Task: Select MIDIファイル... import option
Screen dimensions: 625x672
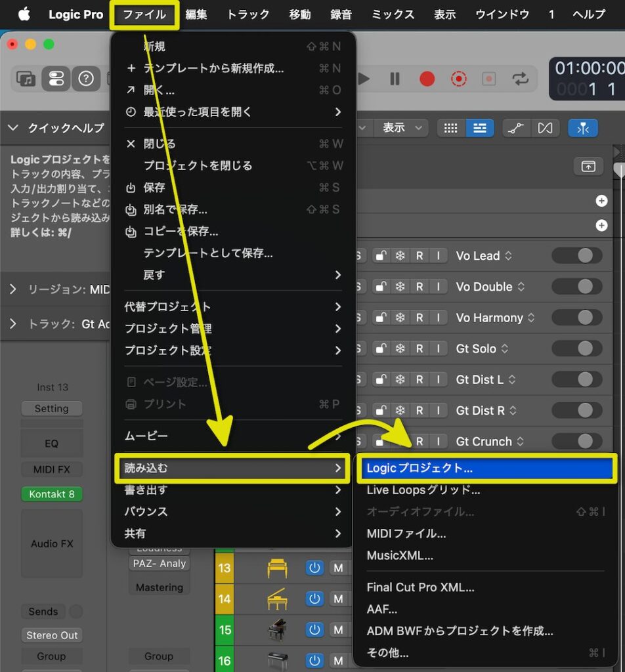Action: pos(486,534)
